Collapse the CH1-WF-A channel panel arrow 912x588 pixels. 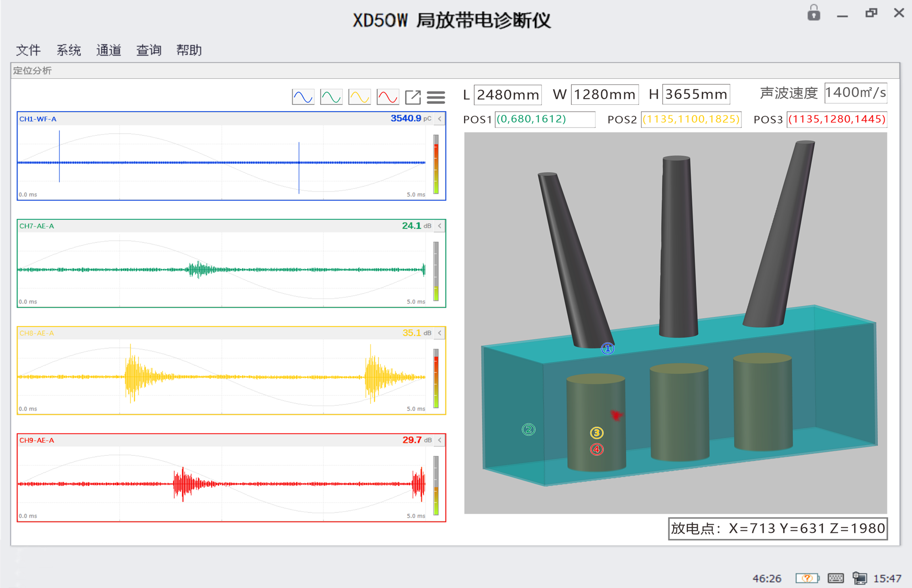click(440, 119)
